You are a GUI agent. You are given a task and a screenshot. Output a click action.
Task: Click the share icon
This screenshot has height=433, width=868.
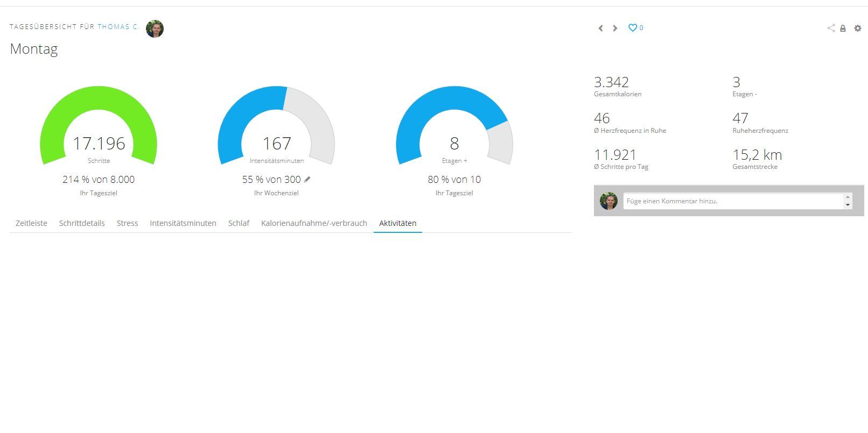[x=831, y=28]
